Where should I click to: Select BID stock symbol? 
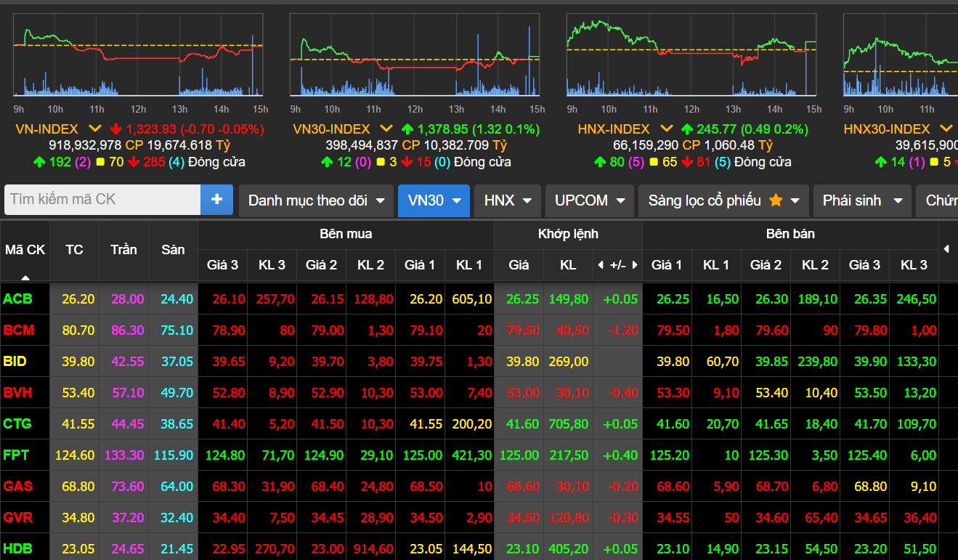15,361
